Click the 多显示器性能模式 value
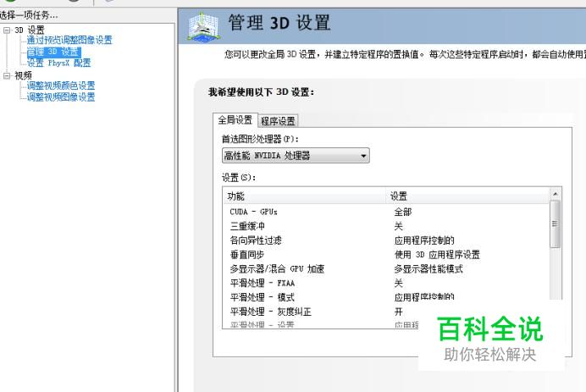The height and width of the screenshot is (392, 586). pyautogui.click(x=428, y=268)
